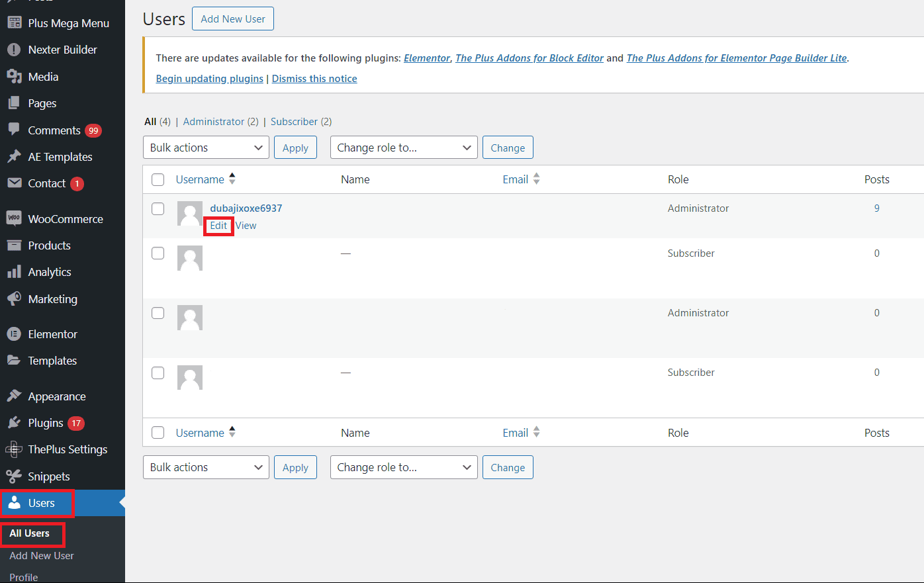The height and width of the screenshot is (583, 924).
Task: Open Elementor via its sidebar icon
Action: point(14,334)
